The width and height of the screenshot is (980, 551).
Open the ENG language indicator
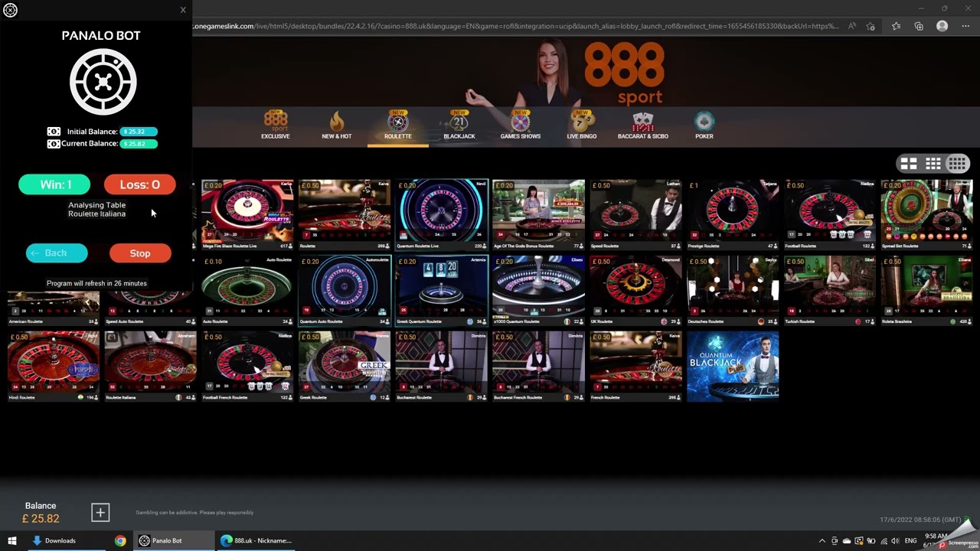910,540
